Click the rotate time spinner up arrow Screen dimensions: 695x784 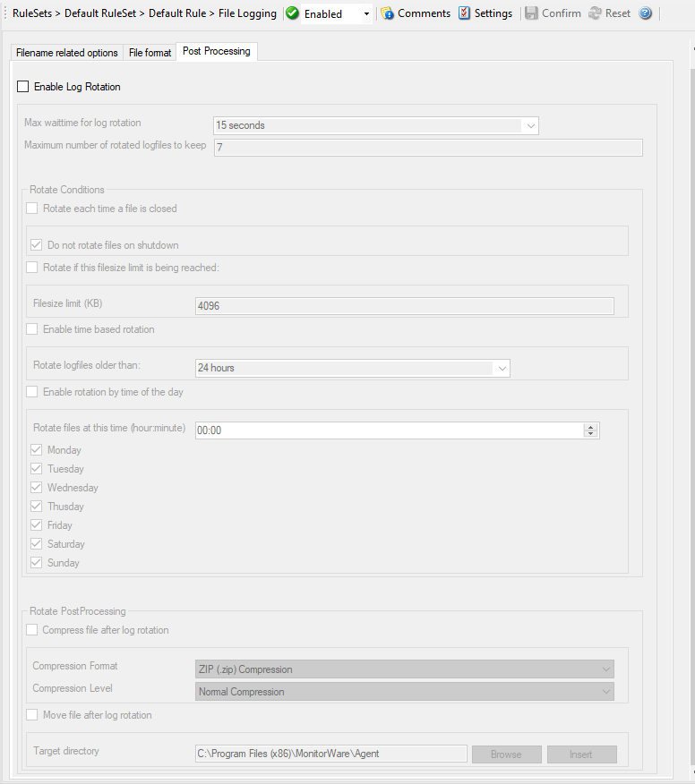point(591,427)
